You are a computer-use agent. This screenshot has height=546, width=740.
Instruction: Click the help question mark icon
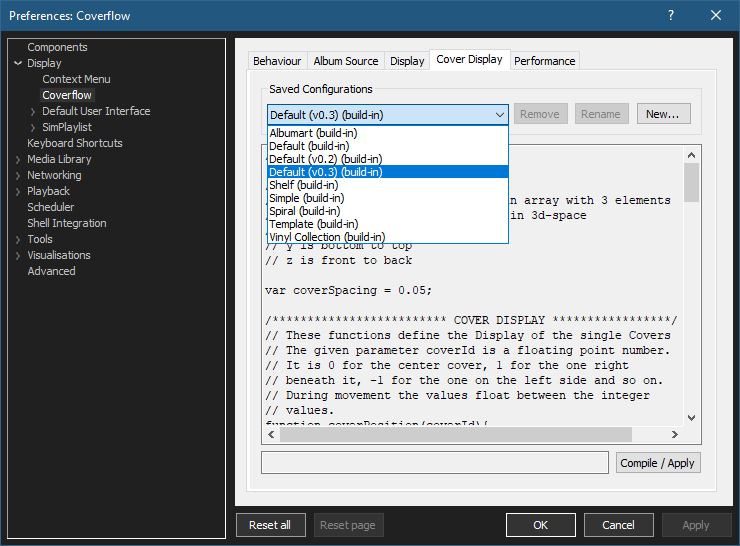pos(671,15)
